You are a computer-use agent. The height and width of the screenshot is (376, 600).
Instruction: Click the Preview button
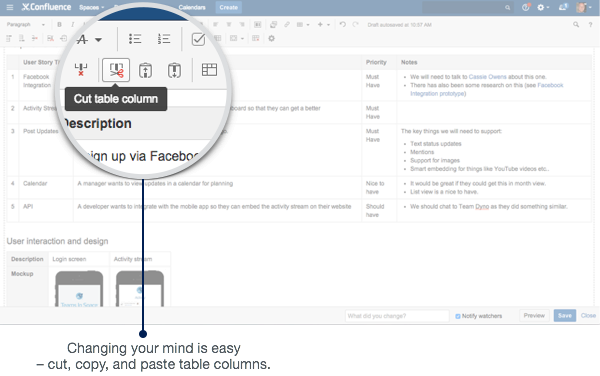[534, 316]
